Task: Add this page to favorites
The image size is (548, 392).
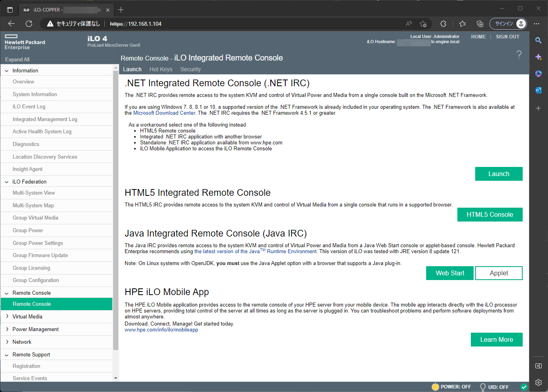Action: pyautogui.click(x=423, y=24)
